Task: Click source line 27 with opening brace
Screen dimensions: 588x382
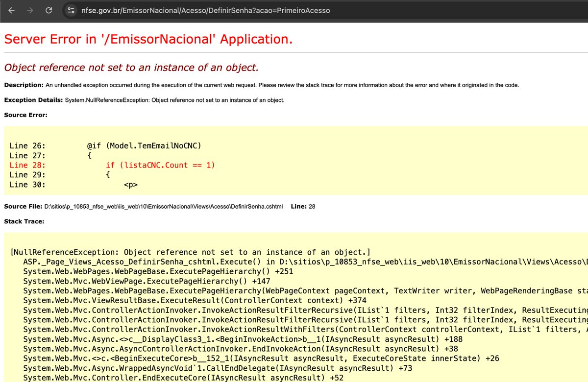Action: [50, 156]
